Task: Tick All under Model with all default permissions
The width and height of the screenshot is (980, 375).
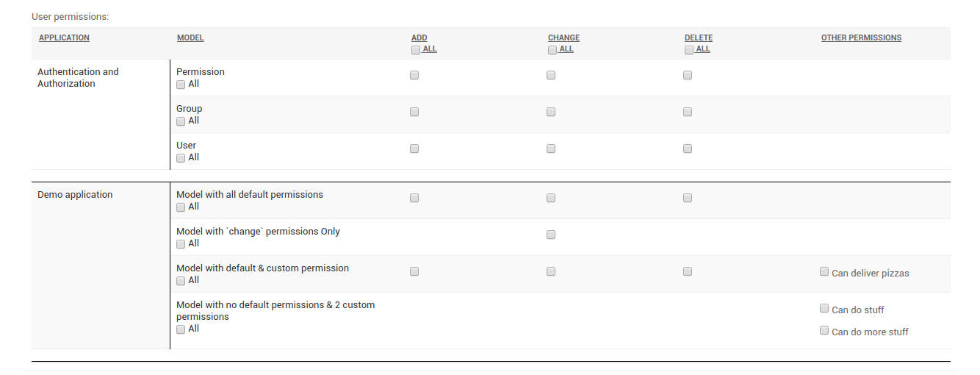Action: click(x=181, y=207)
